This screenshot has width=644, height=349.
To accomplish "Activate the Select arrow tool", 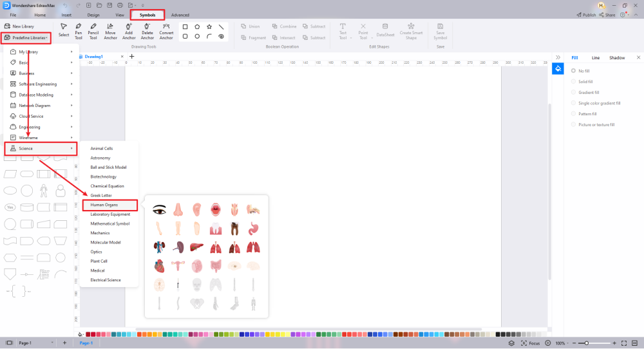I will (64, 30).
